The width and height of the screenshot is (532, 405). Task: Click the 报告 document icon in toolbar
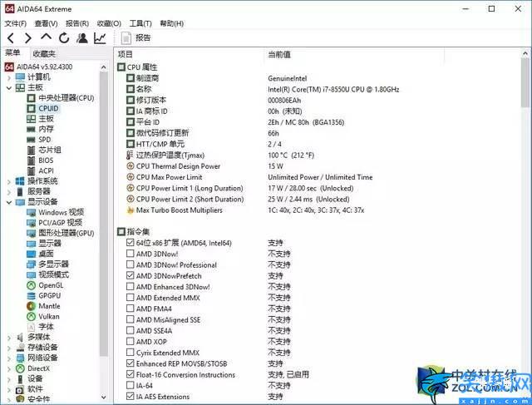126,38
